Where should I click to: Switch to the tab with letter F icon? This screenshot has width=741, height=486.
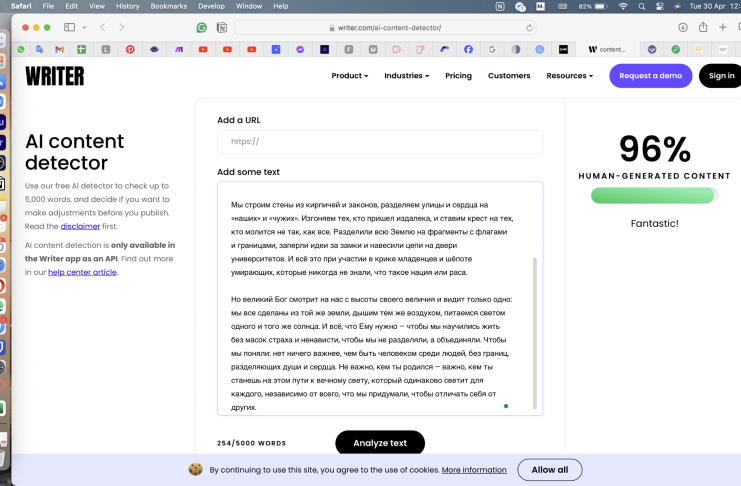349,49
